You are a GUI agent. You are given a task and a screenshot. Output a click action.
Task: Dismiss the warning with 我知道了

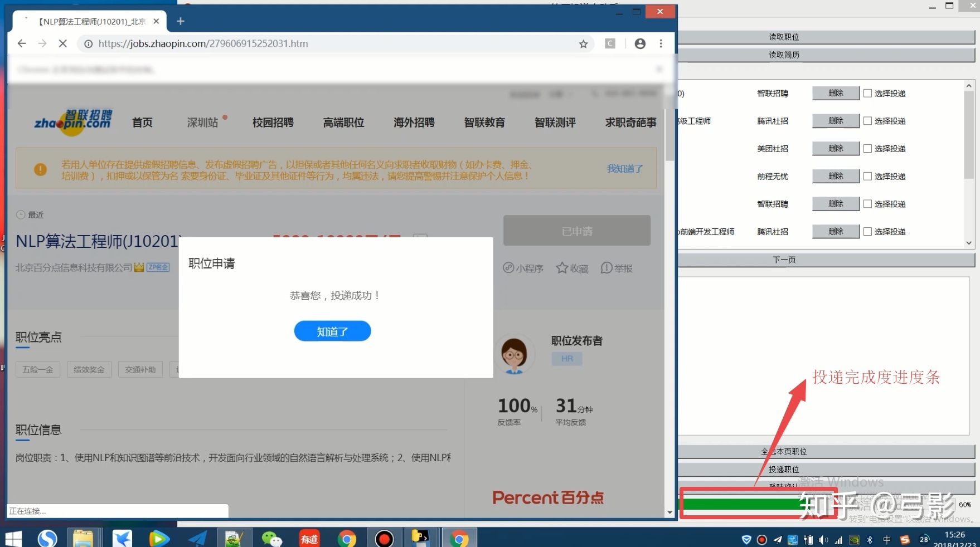point(625,168)
